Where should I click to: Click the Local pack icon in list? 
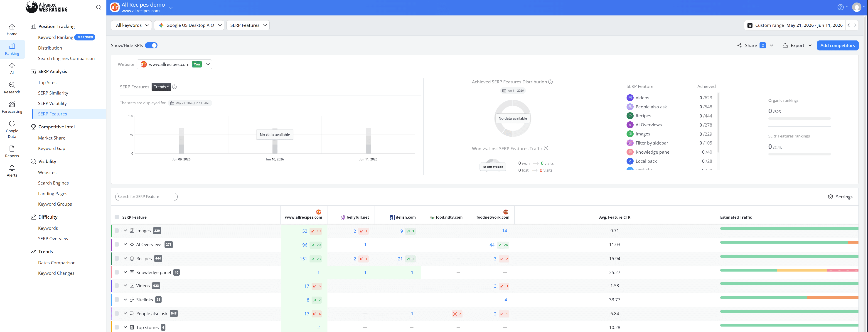coord(630,161)
